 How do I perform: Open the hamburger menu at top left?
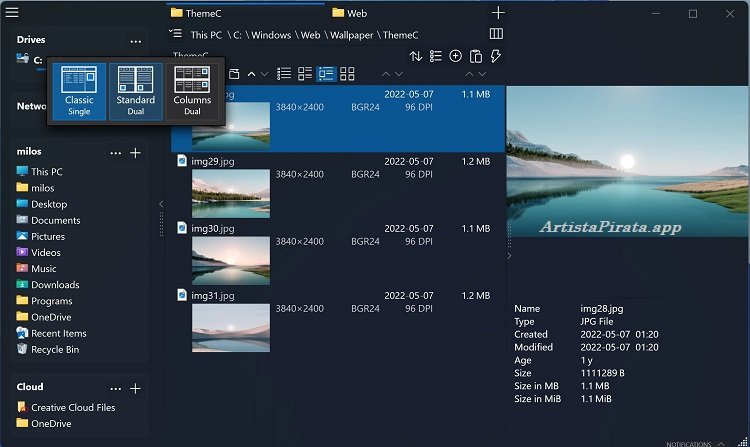[x=12, y=13]
